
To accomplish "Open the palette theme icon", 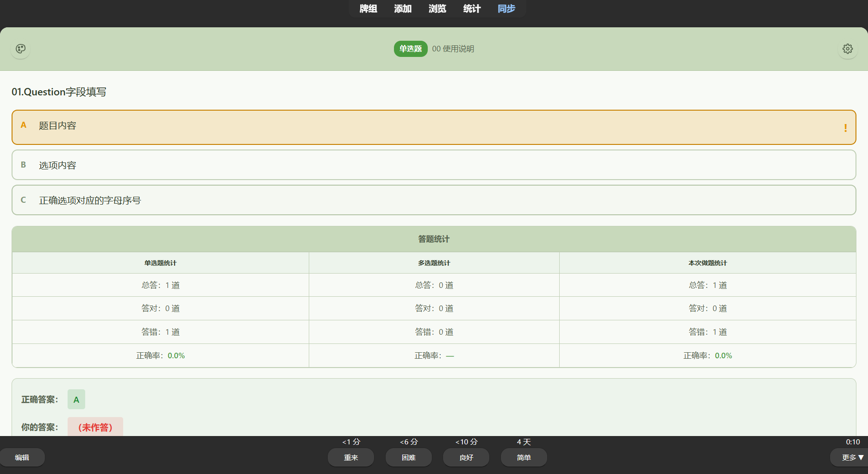I will [21, 49].
